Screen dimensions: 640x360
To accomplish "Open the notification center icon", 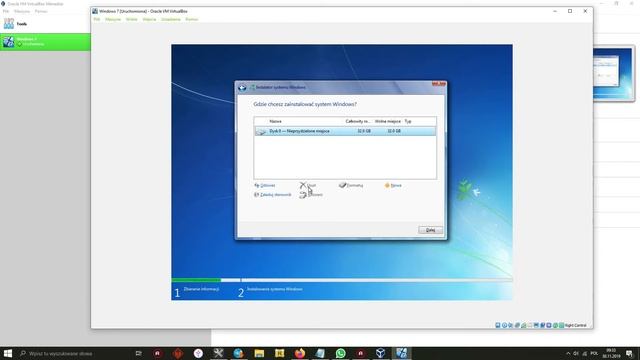I will (629, 353).
